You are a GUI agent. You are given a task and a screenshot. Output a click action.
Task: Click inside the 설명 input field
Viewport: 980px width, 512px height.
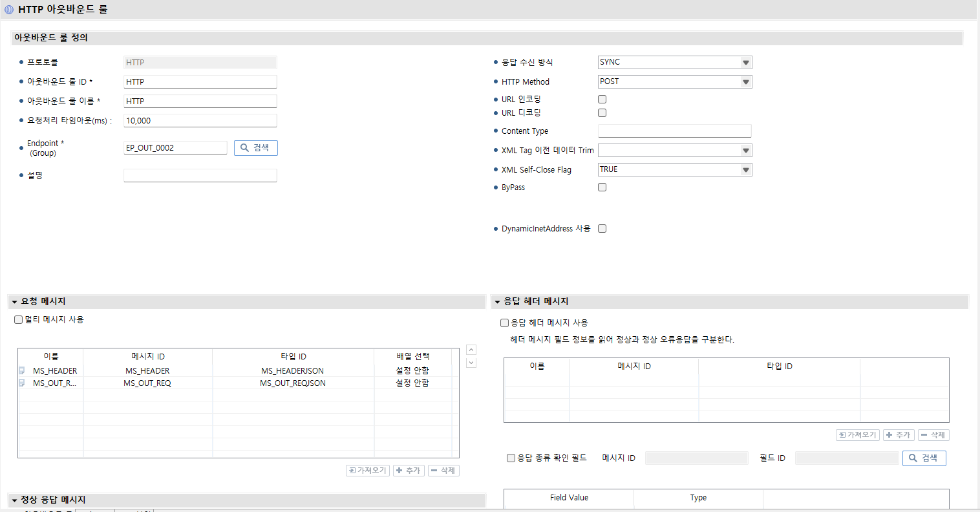pyautogui.click(x=200, y=175)
